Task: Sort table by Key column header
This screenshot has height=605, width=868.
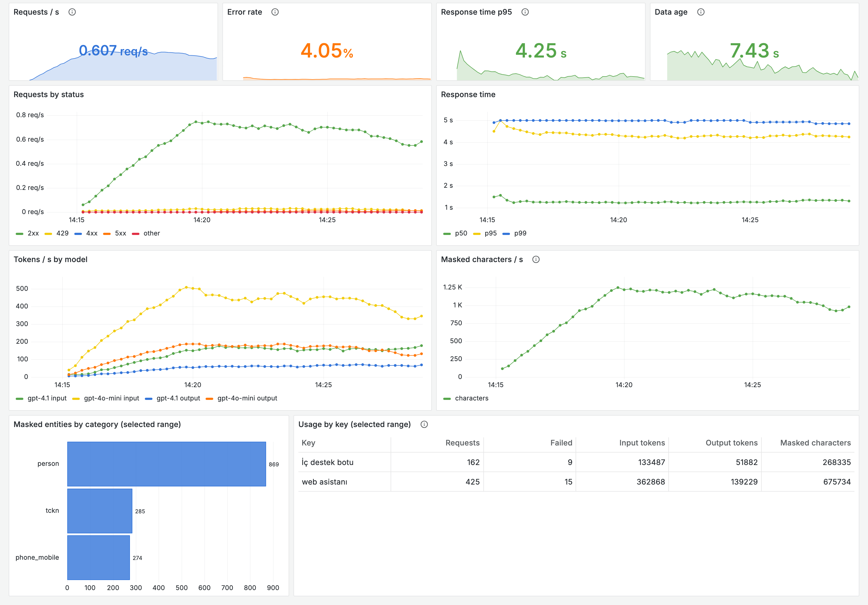Action: coord(308,443)
